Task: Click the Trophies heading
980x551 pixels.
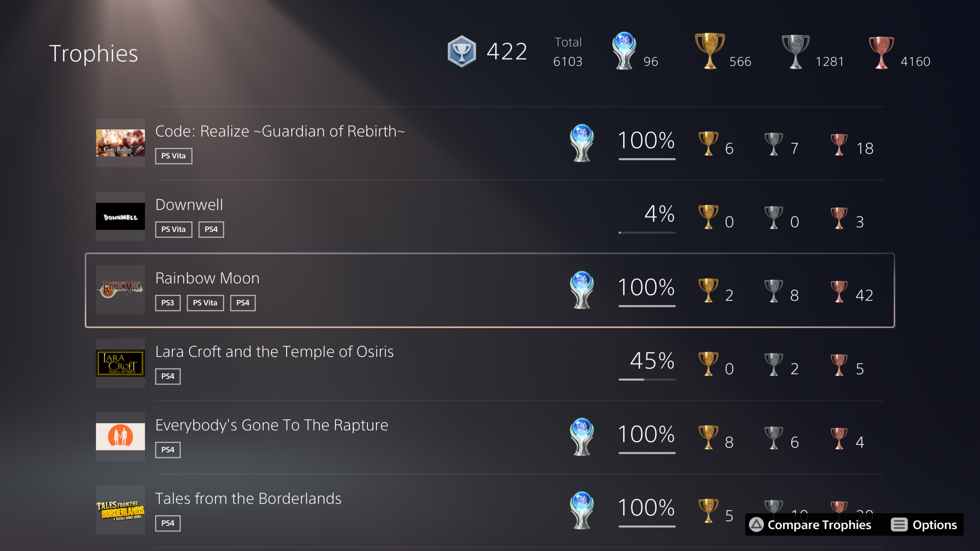Action: tap(93, 54)
